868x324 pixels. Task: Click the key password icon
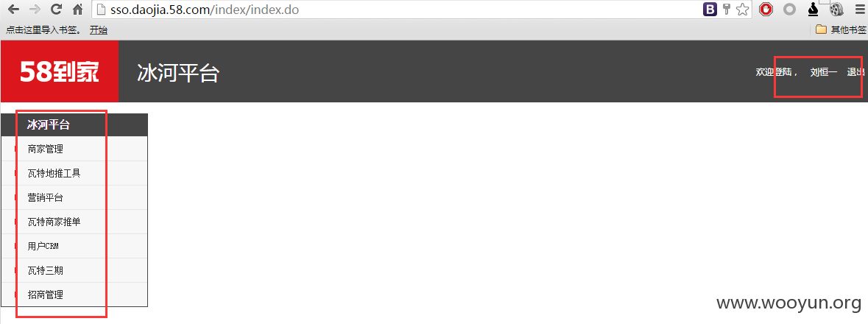(727, 10)
